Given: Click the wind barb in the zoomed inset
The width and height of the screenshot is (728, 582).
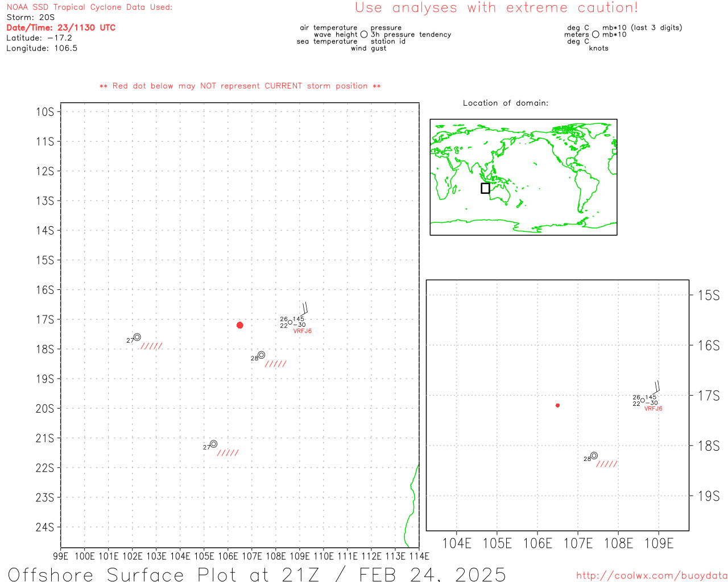Looking at the screenshot, I should click(x=656, y=387).
